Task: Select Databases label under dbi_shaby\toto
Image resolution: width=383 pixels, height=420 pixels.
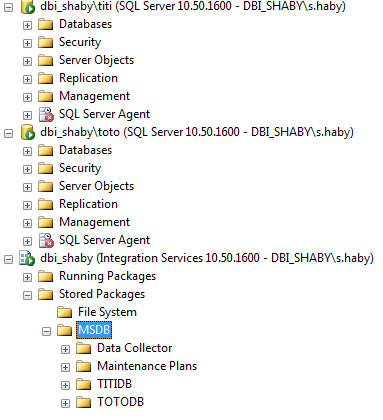Action: pos(85,150)
